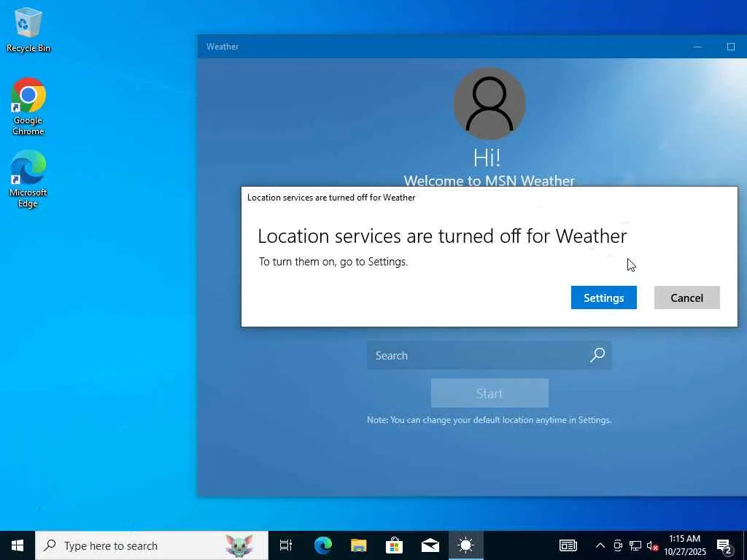
Task: Open Recycle Bin on the desktop
Action: pyautogui.click(x=28, y=30)
